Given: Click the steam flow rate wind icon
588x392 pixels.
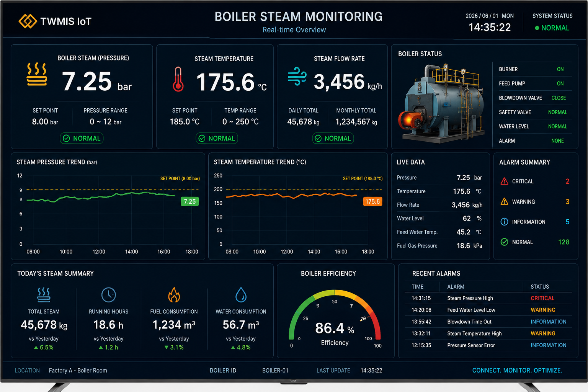Looking at the screenshot, I should coord(297,76).
